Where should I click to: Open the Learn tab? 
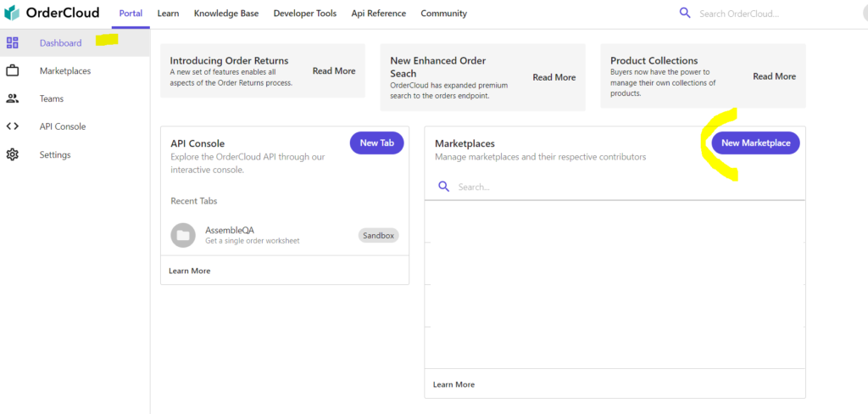coord(169,14)
